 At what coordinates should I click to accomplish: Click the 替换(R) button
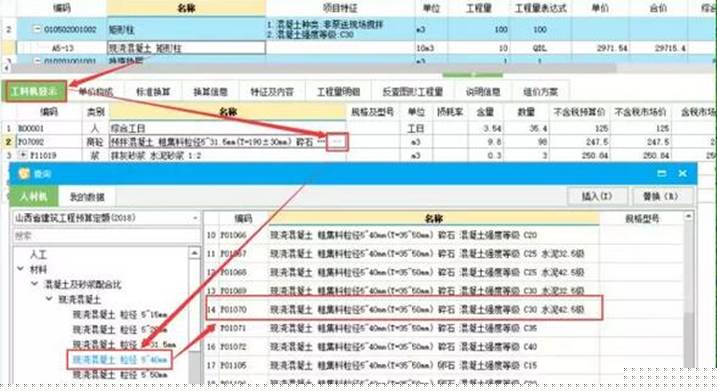661,197
